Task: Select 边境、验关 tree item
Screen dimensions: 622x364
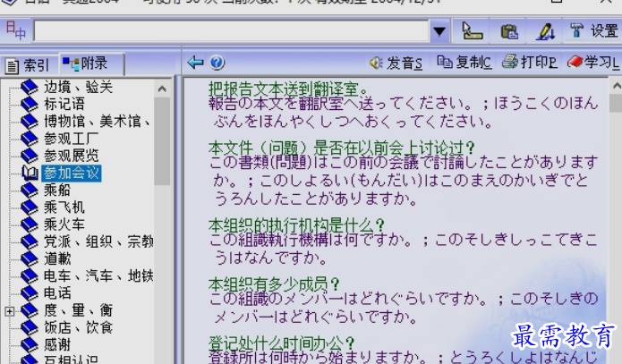Action: point(78,87)
